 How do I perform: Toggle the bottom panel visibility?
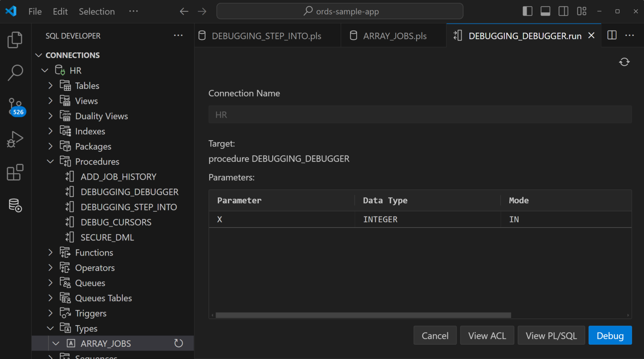coord(545,11)
